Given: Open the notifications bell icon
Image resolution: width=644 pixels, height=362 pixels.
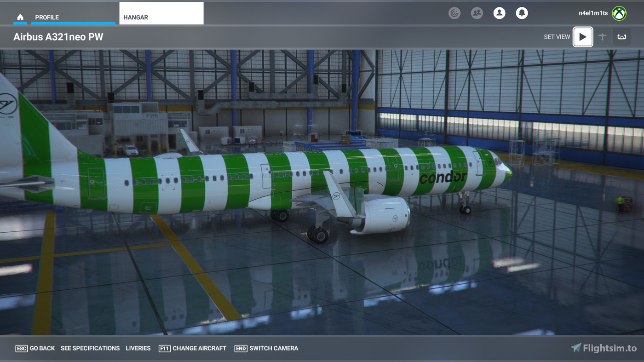Looking at the screenshot, I should [x=522, y=13].
